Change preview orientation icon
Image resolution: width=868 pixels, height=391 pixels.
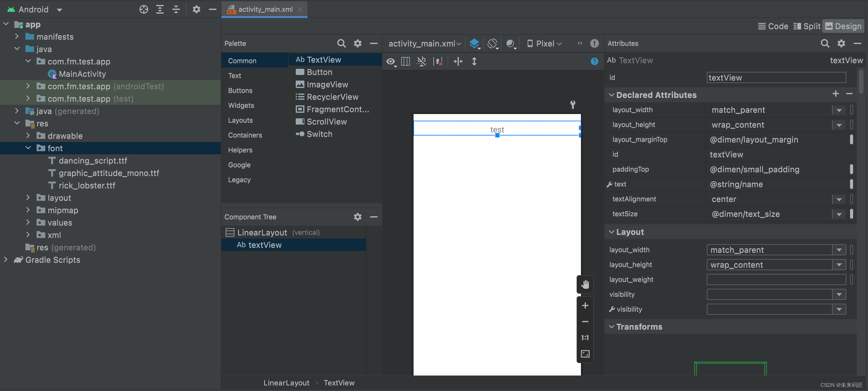pyautogui.click(x=493, y=43)
